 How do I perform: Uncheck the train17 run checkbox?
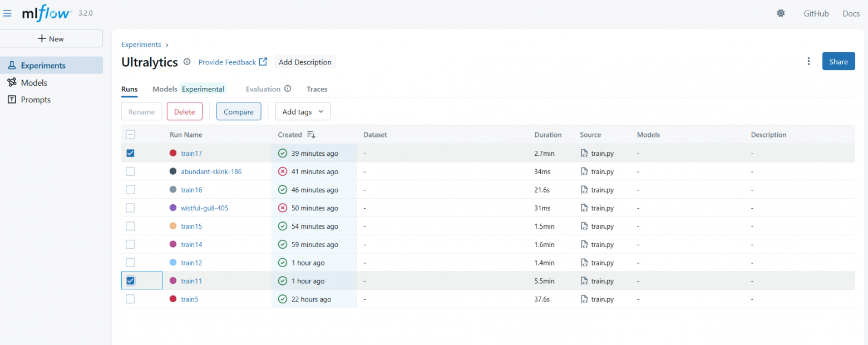coord(130,153)
